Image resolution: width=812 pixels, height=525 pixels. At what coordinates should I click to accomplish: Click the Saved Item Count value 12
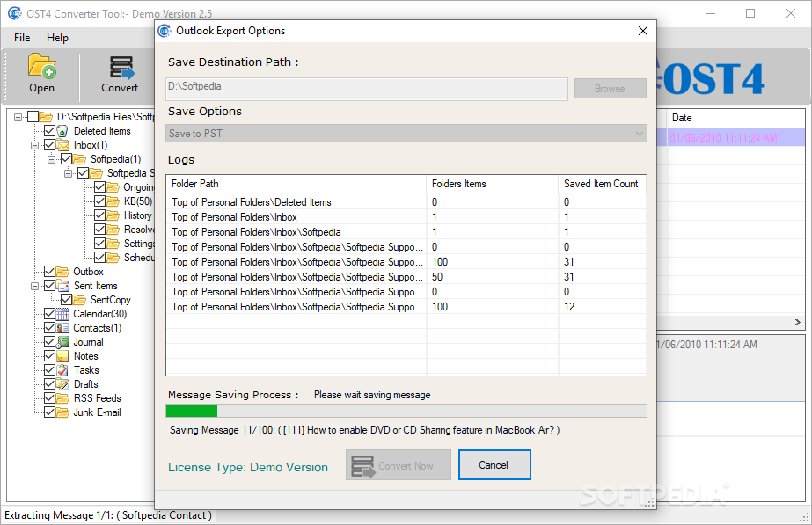coord(569,307)
